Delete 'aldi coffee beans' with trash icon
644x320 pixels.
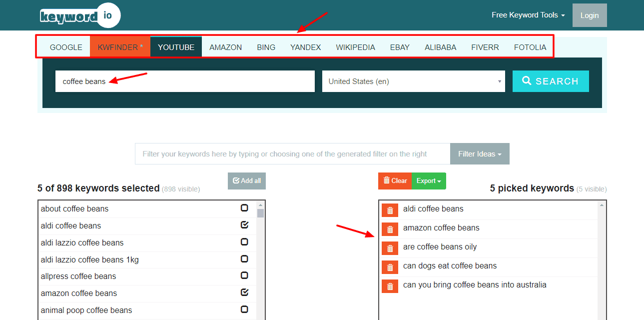pyautogui.click(x=390, y=210)
